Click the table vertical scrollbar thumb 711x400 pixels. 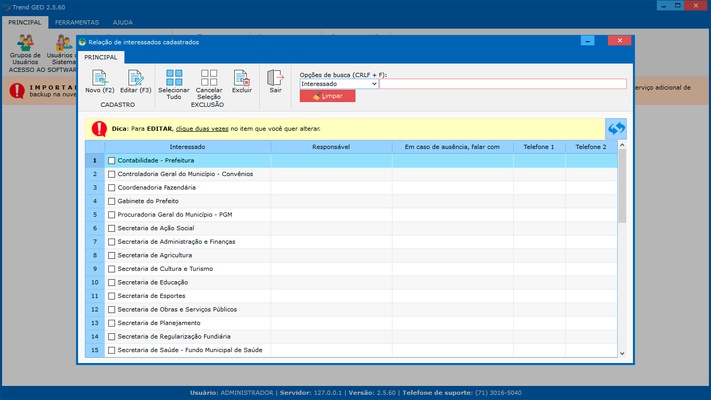[x=622, y=186]
